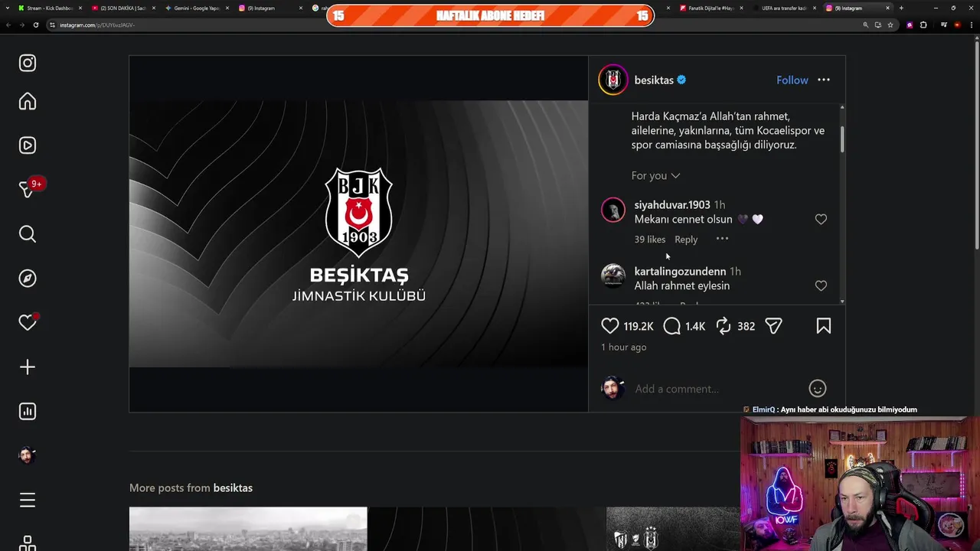Open Chrome menu three dots
The width and height of the screenshot is (980, 551).
(x=971, y=24)
